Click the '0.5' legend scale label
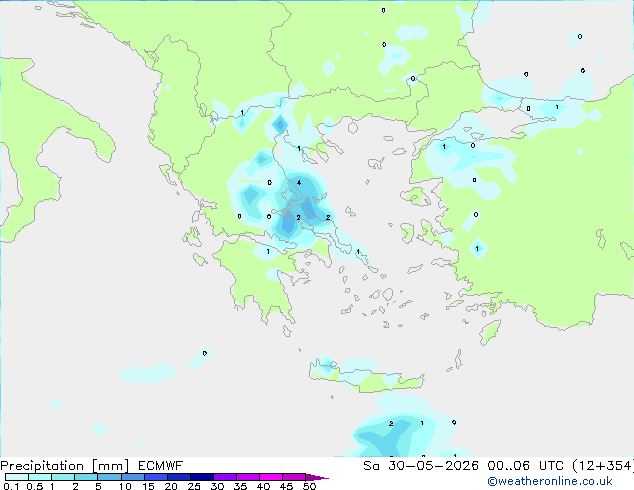The image size is (634, 490). click(x=35, y=486)
